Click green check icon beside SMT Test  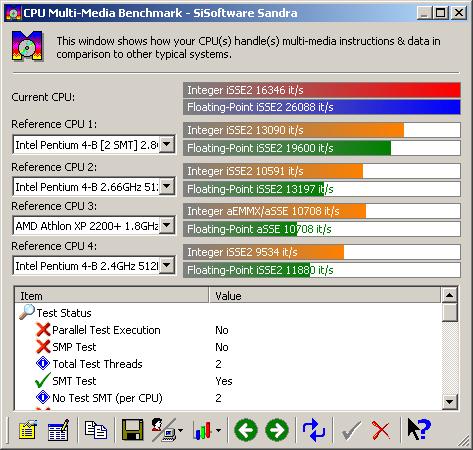[42, 381]
